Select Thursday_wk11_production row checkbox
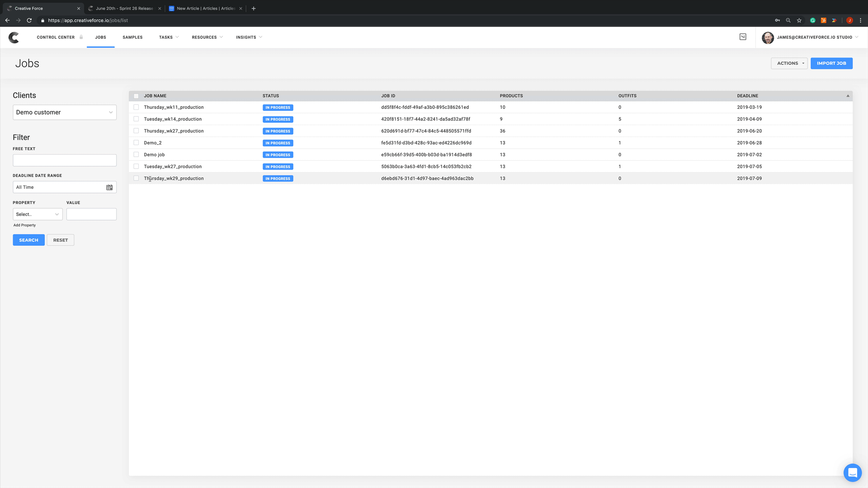The height and width of the screenshot is (488, 868). [x=136, y=108]
